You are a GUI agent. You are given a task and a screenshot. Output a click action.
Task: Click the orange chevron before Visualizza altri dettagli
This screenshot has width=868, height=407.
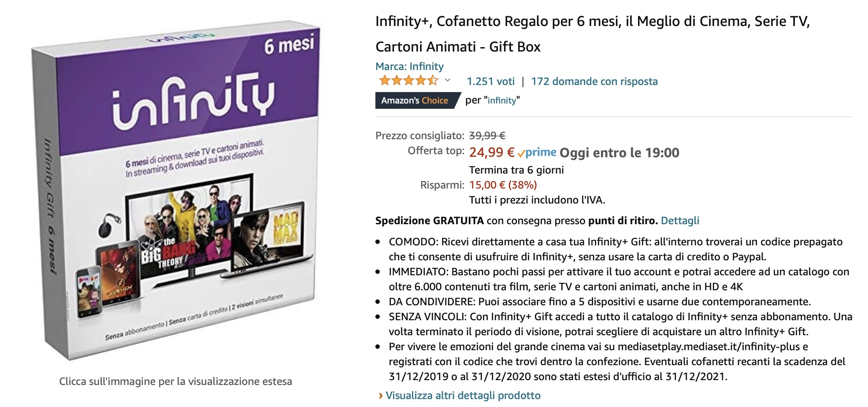[x=380, y=396]
